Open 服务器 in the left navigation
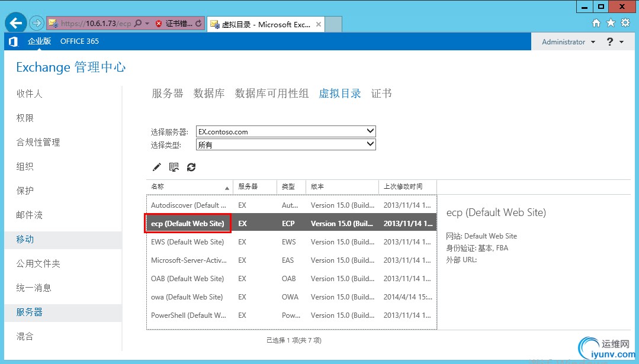The height and width of the screenshot is (364, 639). [30, 313]
